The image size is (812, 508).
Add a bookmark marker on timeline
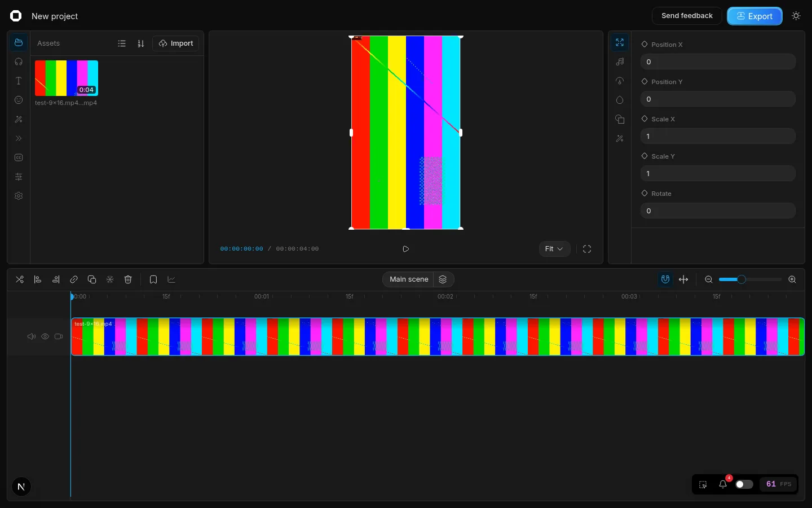153,279
